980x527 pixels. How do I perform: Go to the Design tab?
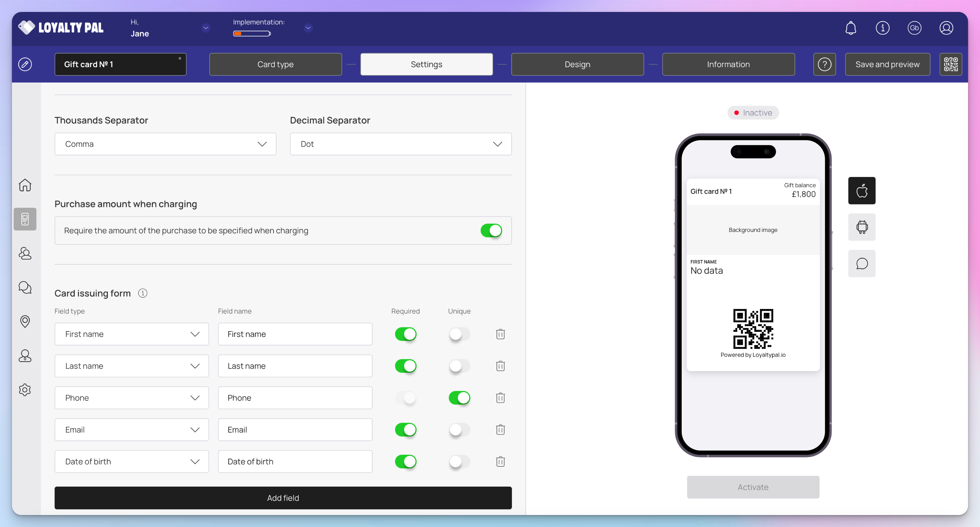click(577, 64)
